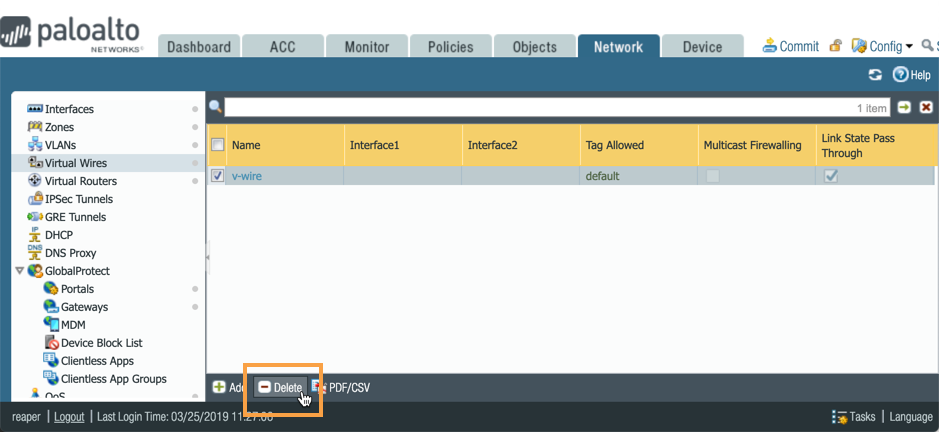The width and height of the screenshot is (939, 432).
Task: Open Clientless App Groups in the sidebar
Action: 114,379
